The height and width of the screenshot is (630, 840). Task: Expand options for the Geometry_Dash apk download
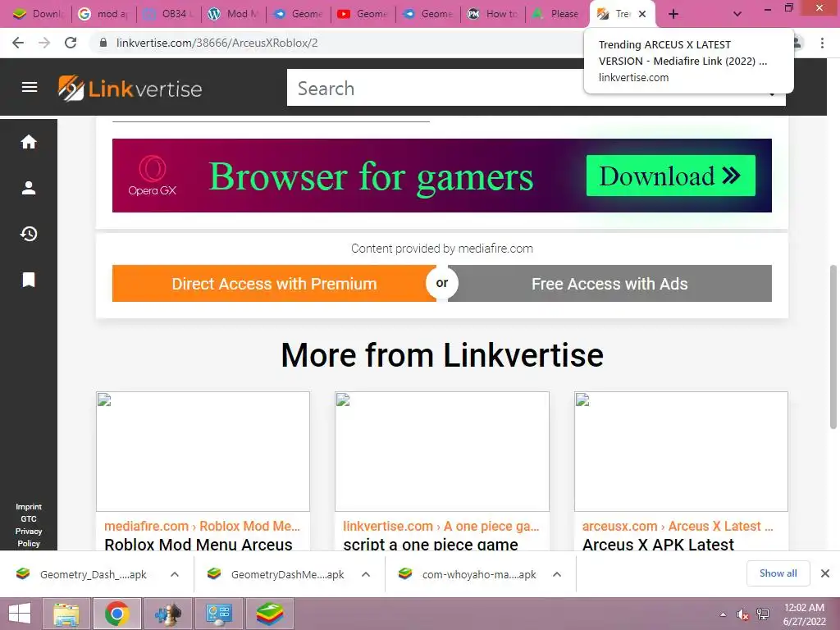pos(175,574)
